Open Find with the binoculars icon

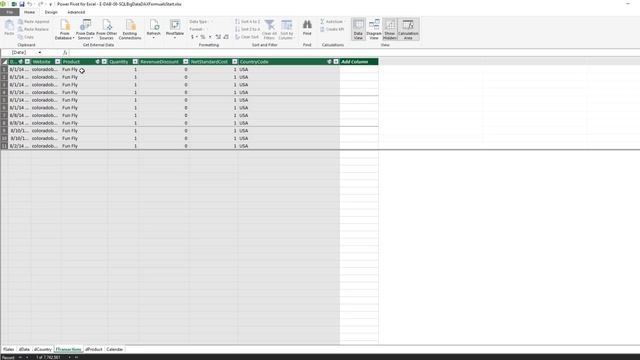click(307, 27)
